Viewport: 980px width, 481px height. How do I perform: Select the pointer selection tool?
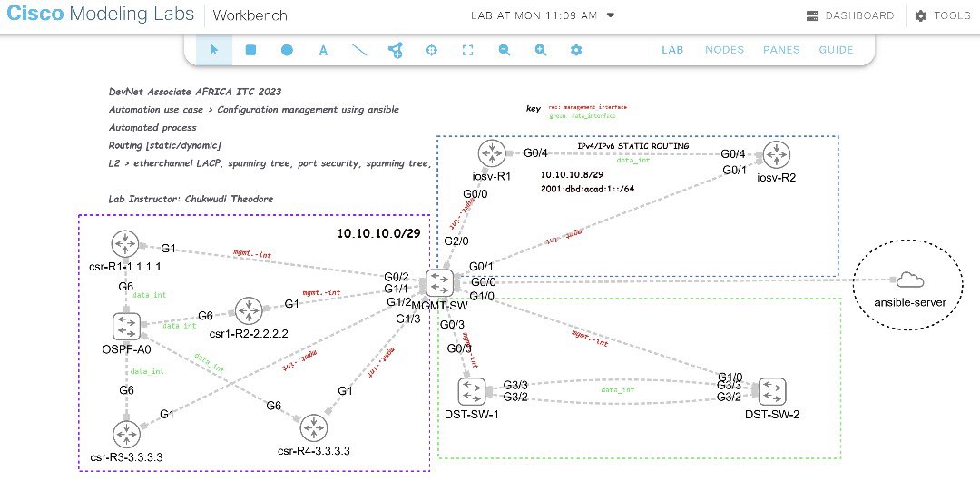[x=214, y=50]
